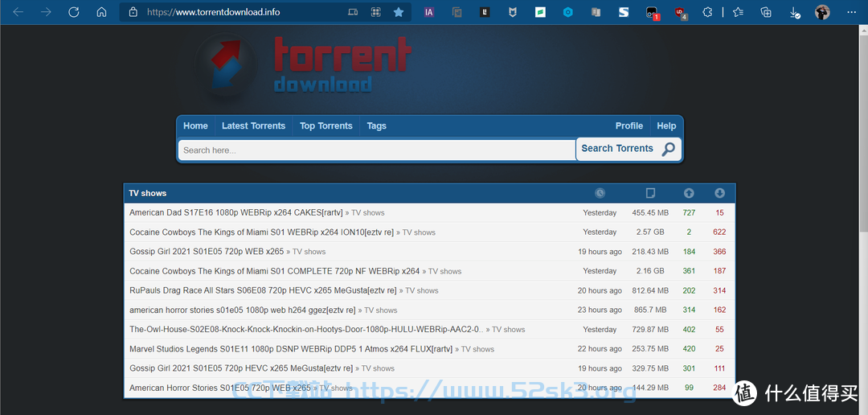Open Latest Torrents page

(253, 125)
